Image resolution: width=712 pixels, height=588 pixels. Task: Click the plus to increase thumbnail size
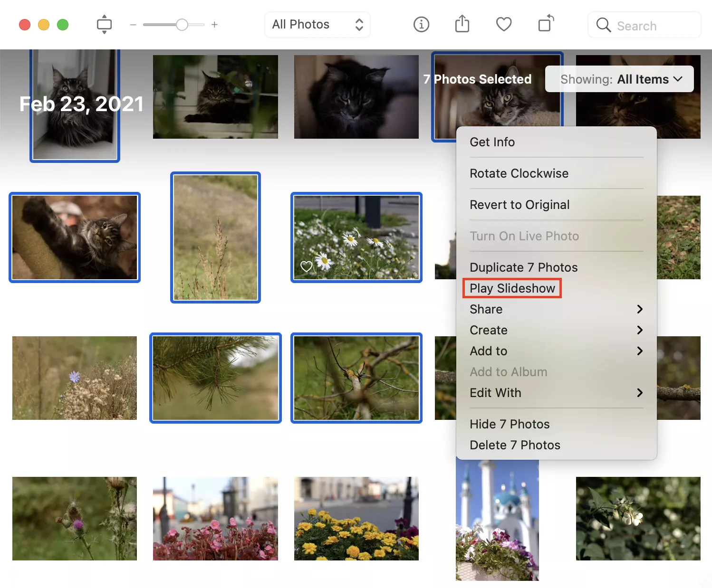214,25
